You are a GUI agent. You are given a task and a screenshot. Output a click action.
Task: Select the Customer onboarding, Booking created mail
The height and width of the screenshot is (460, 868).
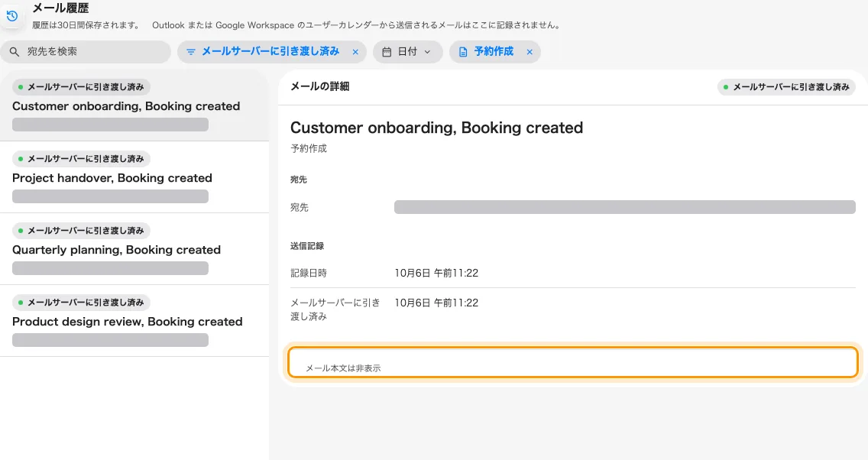coord(134,105)
